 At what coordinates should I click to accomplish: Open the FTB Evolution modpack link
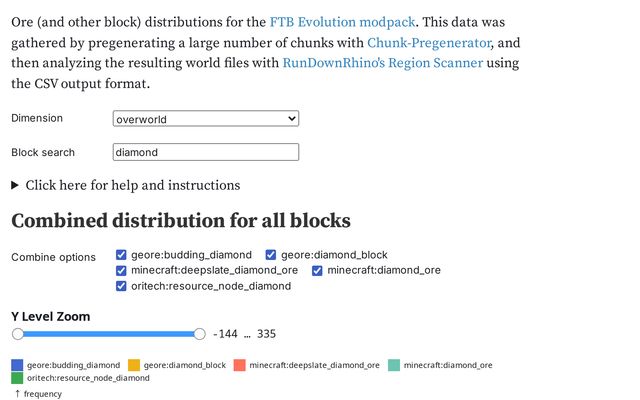(x=342, y=22)
